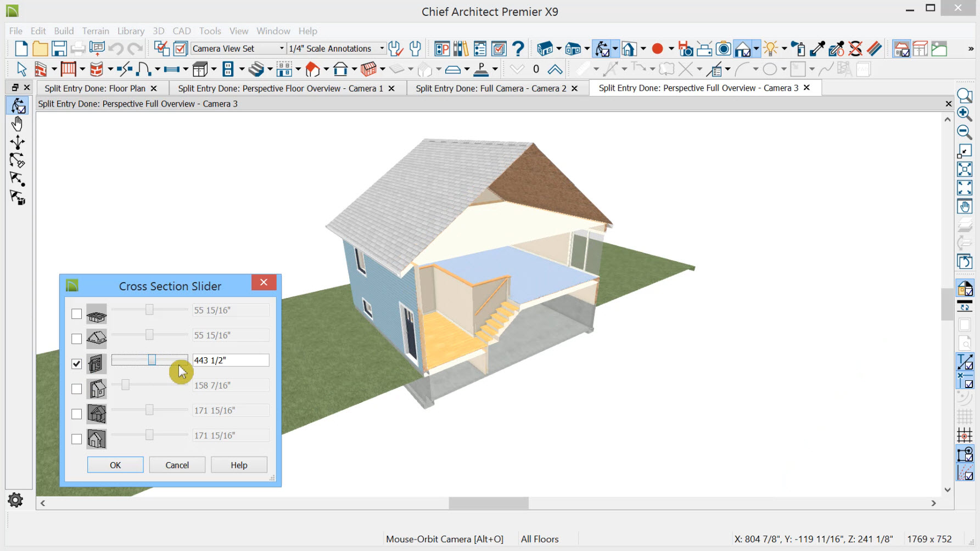The width and height of the screenshot is (980, 551).
Task: Enable the last cross section plane checkbox
Action: [77, 439]
